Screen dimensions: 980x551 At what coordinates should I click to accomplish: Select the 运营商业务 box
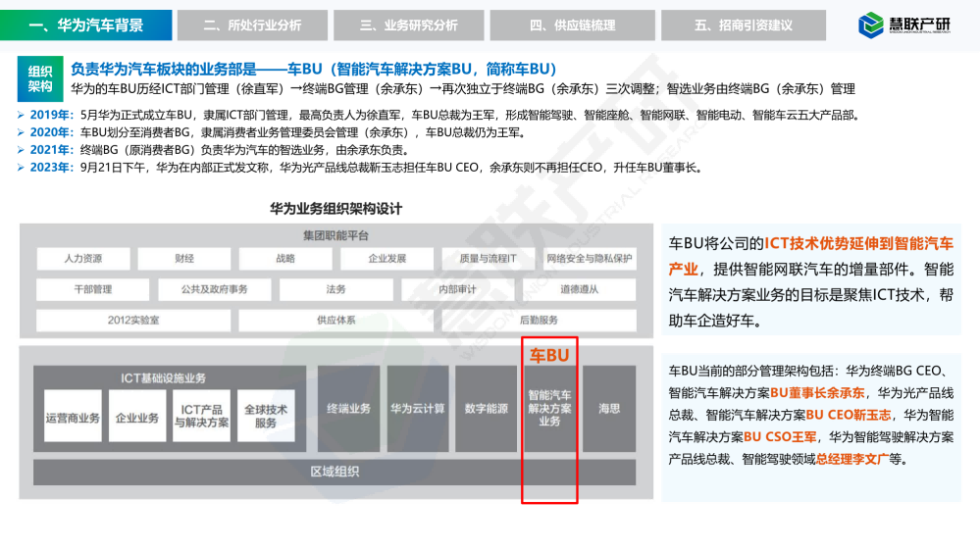tap(73, 416)
